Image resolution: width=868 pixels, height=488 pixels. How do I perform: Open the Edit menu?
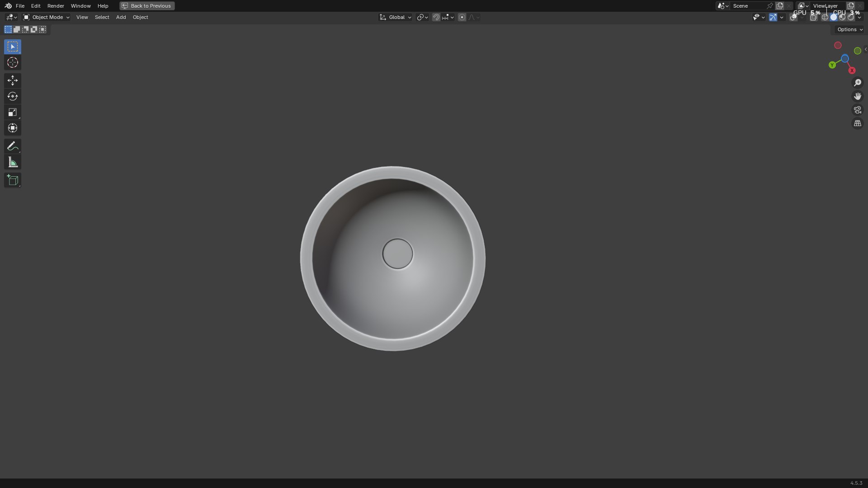36,6
